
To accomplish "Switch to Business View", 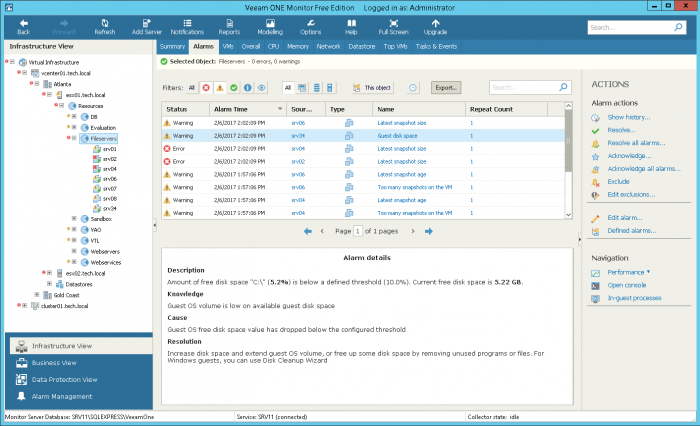I will (x=79, y=363).
